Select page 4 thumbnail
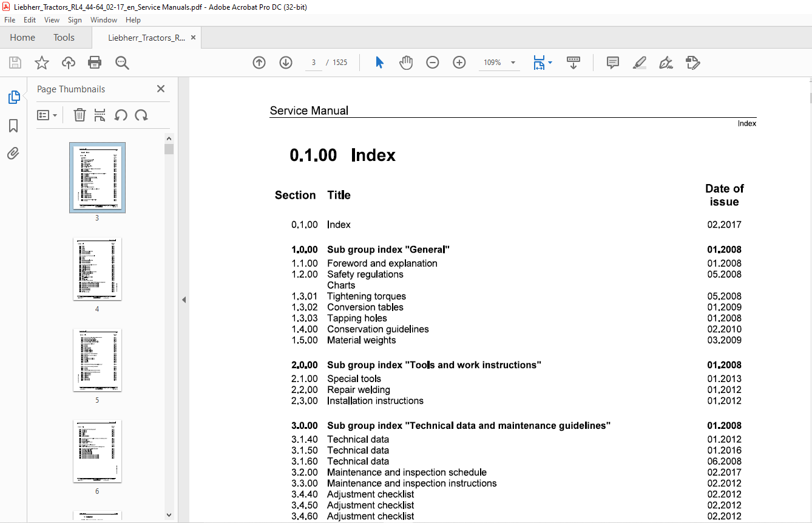Viewport: 812px width, 523px height. [97, 268]
